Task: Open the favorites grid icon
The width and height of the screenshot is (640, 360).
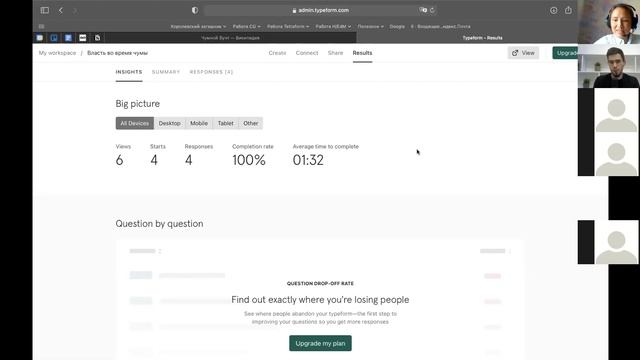Action: tap(42, 27)
